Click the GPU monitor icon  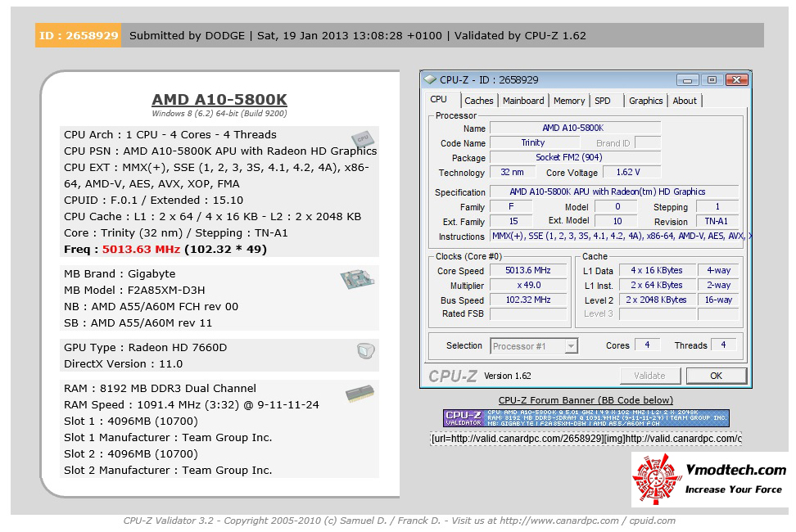point(365,350)
